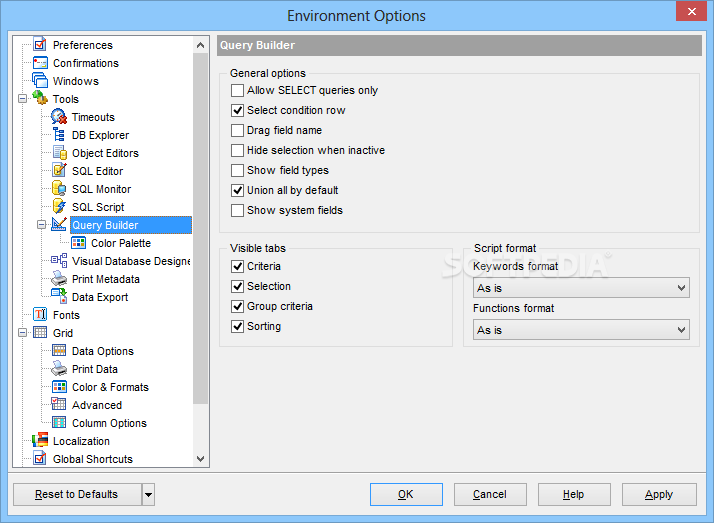Select Localization in the tree

pos(81,441)
